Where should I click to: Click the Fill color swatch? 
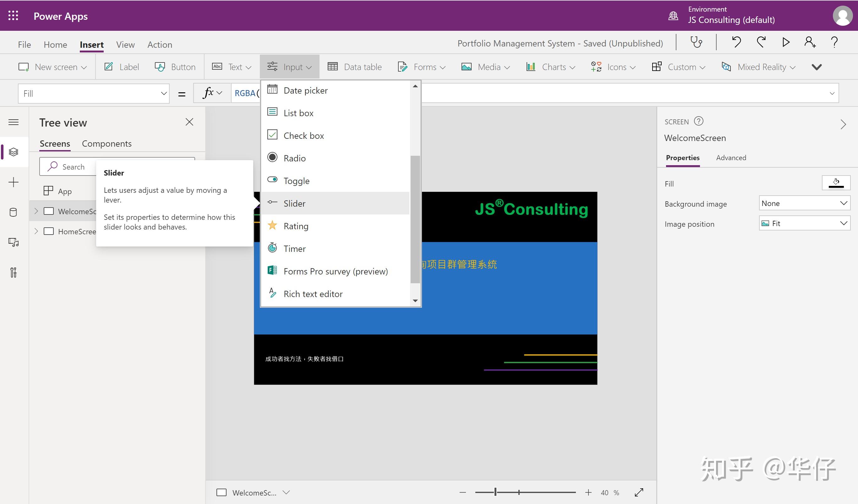coord(835,183)
